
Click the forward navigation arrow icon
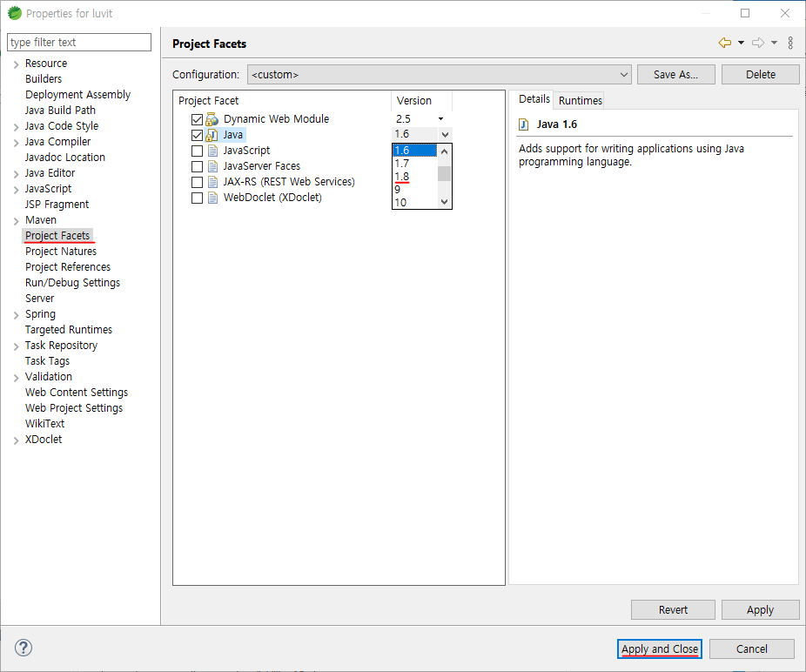(x=758, y=43)
